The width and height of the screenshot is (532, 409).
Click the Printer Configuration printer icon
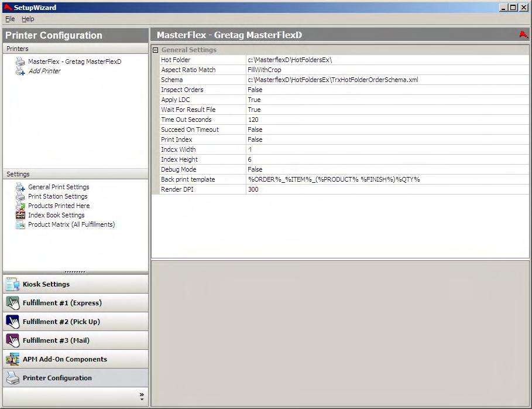(13, 378)
